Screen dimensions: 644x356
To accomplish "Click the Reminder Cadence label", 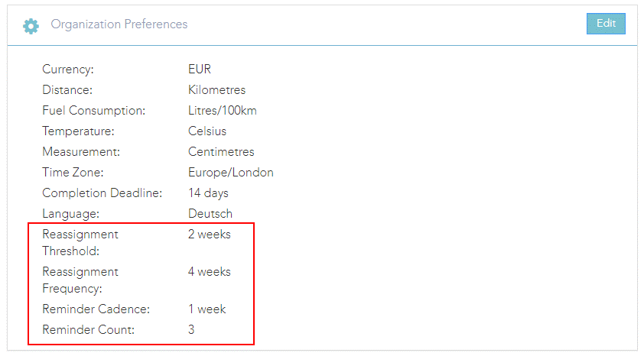I will click(96, 309).
